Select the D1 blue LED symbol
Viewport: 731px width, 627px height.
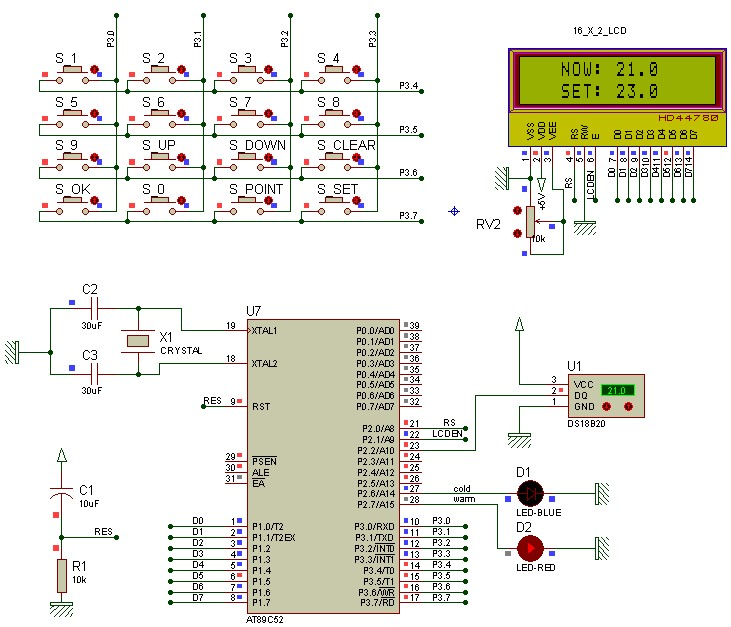[531, 494]
